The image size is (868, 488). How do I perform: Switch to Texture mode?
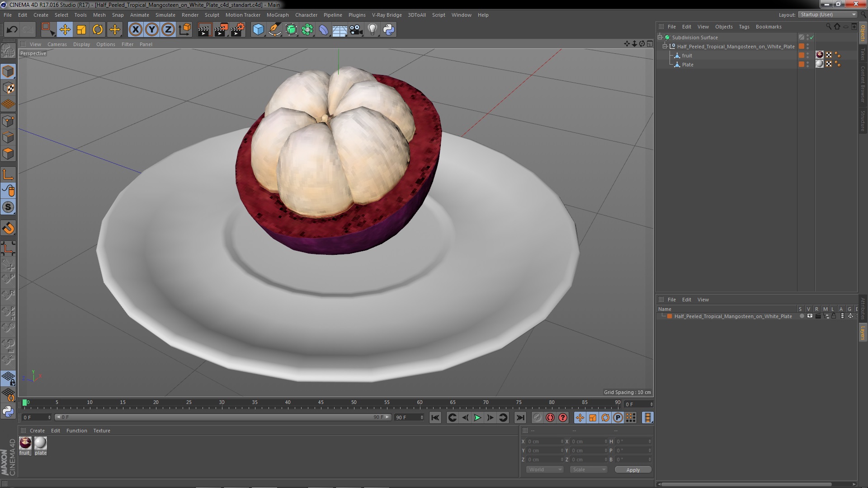[8, 88]
